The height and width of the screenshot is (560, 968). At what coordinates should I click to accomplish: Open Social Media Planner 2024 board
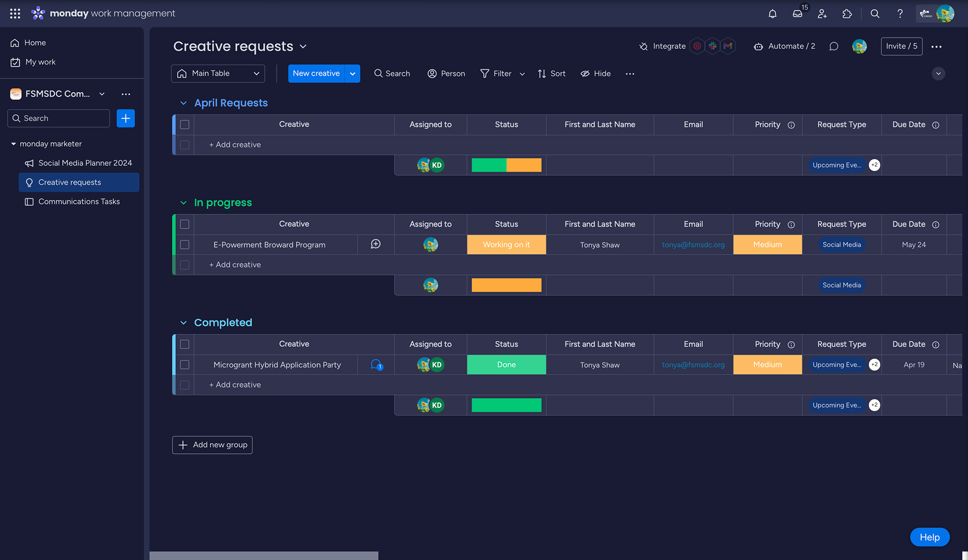(85, 163)
